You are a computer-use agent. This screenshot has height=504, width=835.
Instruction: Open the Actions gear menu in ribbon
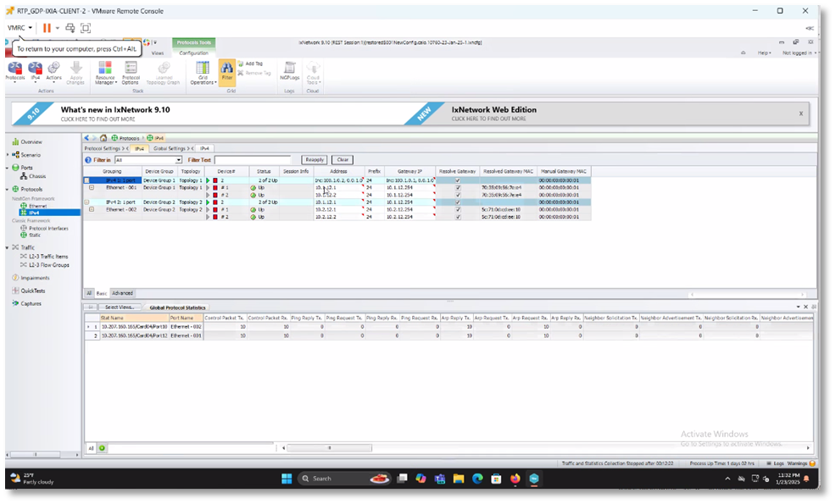pos(53,71)
